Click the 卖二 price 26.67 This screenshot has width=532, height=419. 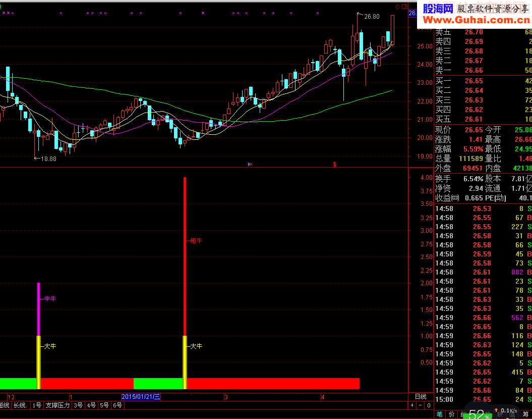pos(474,61)
